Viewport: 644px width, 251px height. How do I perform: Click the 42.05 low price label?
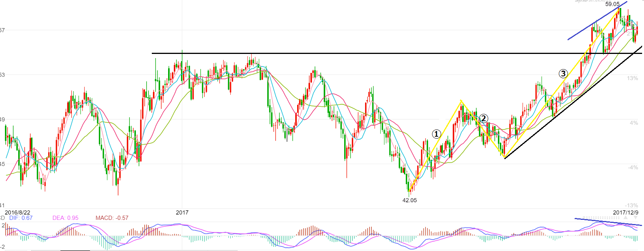(x=409, y=200)
